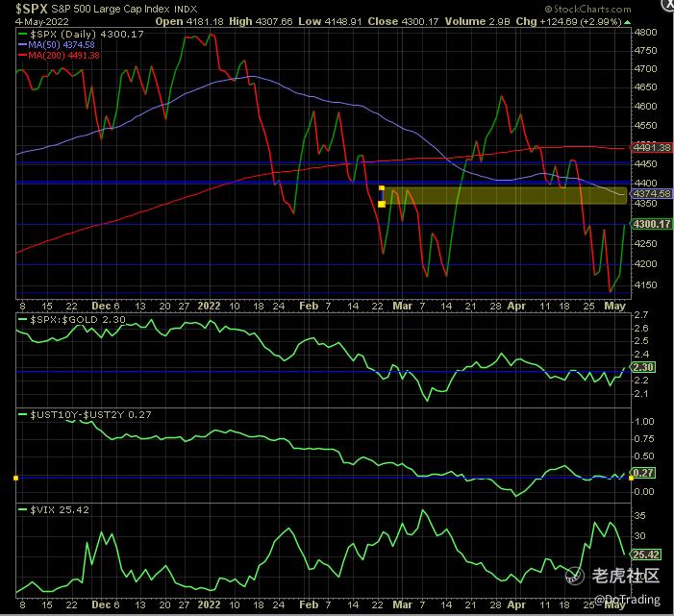674x616 pixels.
Task: Click the 2.7 ratio axis label
Action: click(x=641, y=315)
